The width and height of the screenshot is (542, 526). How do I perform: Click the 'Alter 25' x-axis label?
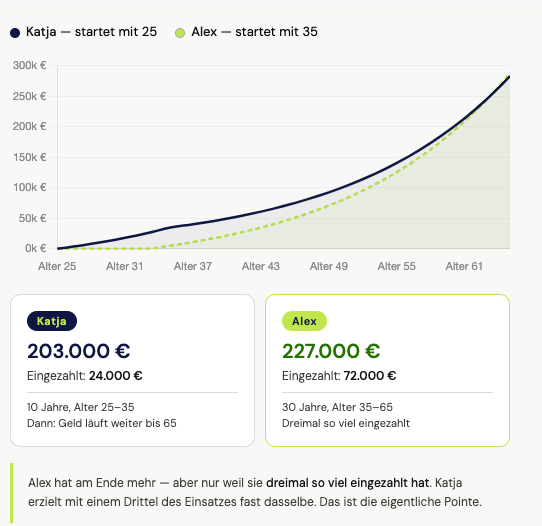click(57, 266)
